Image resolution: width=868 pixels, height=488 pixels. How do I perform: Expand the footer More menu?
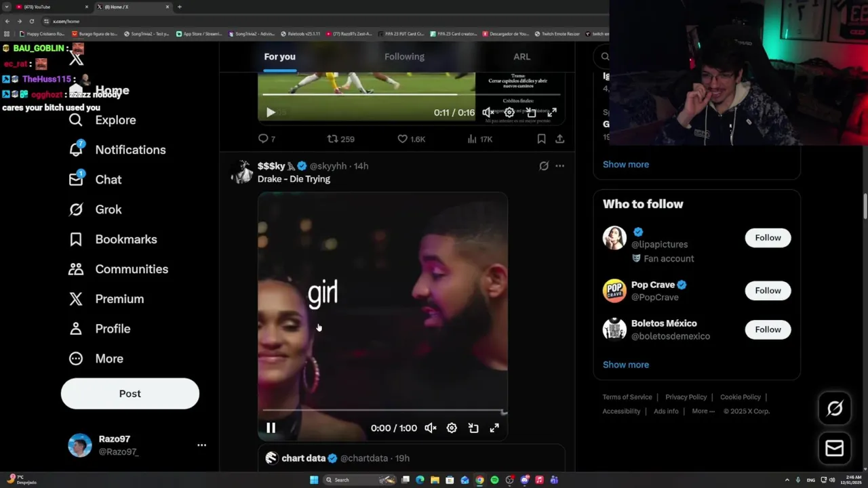point(703,411)
